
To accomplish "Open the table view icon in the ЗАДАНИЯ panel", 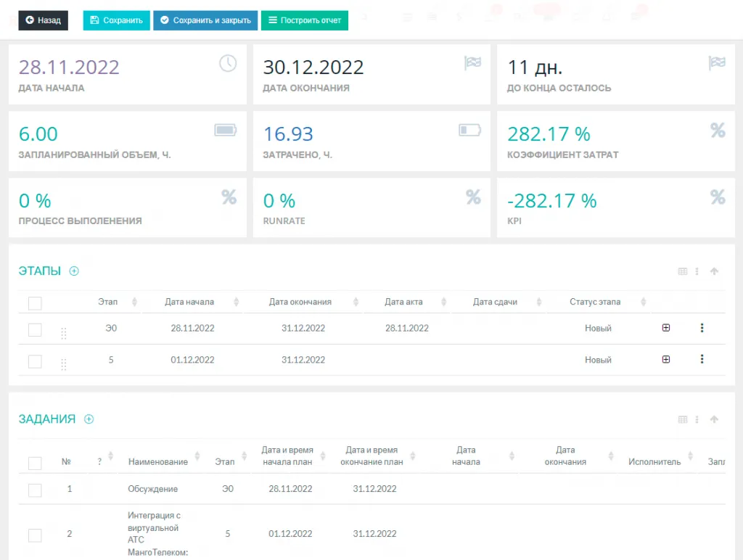I will pyautogui.click(x=682, y=420).
